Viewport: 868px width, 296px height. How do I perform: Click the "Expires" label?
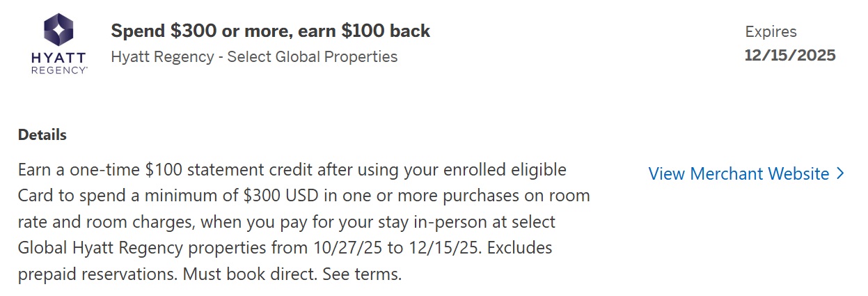coord(771,31)
